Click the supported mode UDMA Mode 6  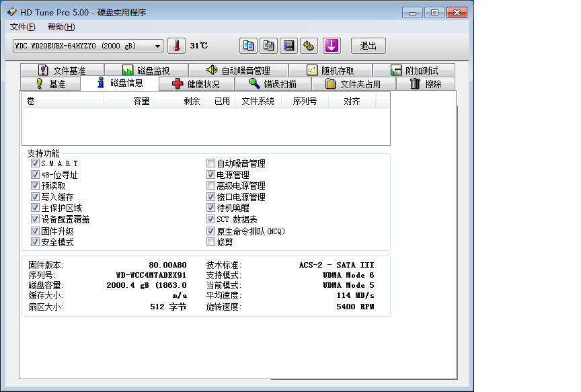coord(348,275)
